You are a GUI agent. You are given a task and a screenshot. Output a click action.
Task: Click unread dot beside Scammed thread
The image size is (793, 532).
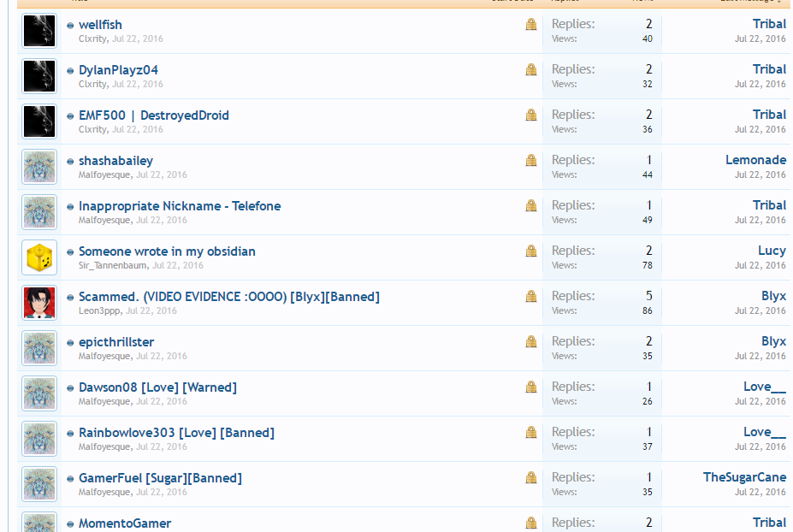(x=70, y=298)
